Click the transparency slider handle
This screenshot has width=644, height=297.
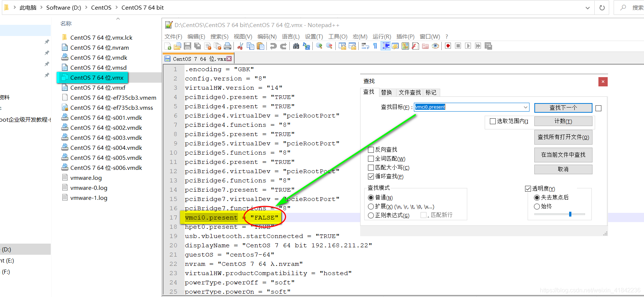coord(570,214)
